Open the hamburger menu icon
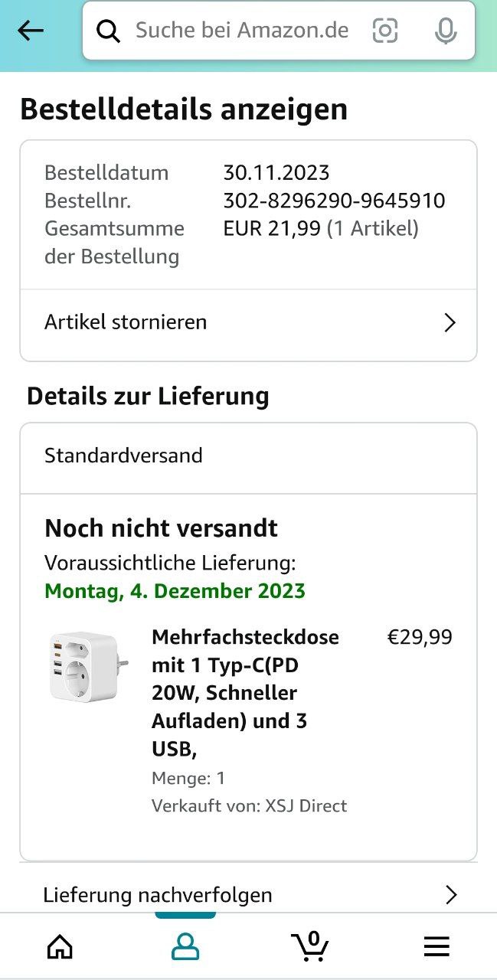 (437, 947)
